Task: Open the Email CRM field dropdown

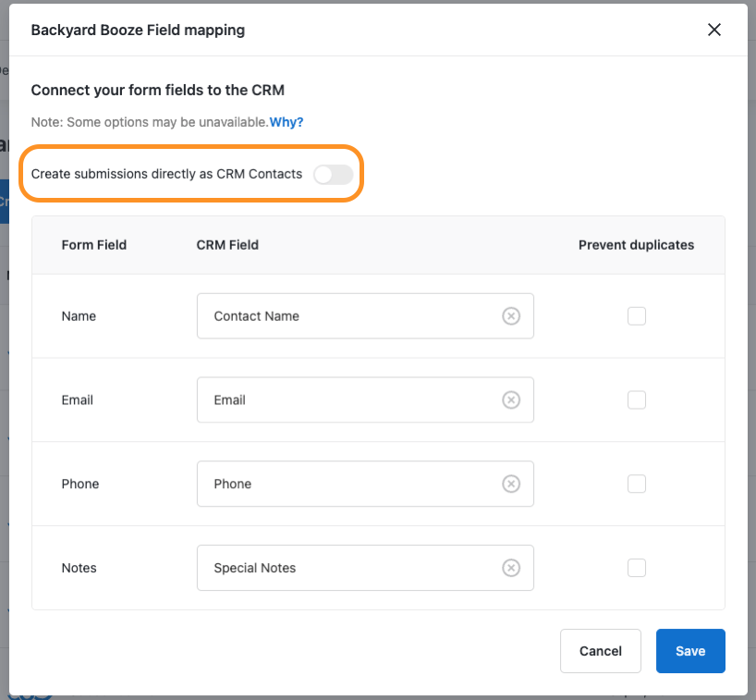Action: click(365, 399)
